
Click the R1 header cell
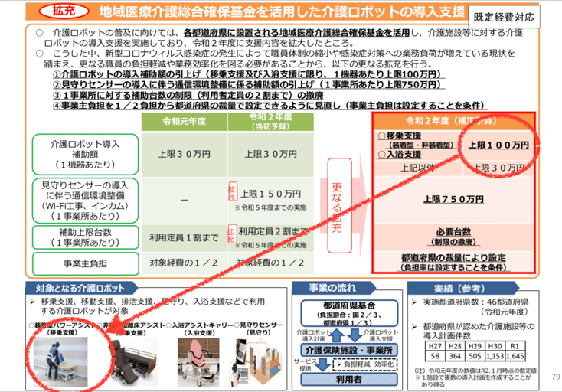tap(515, 346)
